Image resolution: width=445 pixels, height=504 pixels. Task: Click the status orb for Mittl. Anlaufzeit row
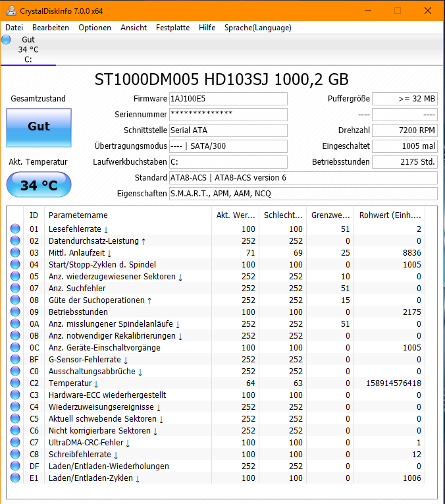coord(15,252)
